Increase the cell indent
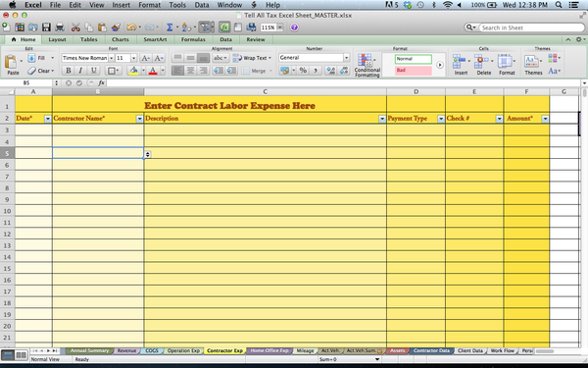Image resolution: width=588 pixels, height=368 pixels. click(231, 71)
